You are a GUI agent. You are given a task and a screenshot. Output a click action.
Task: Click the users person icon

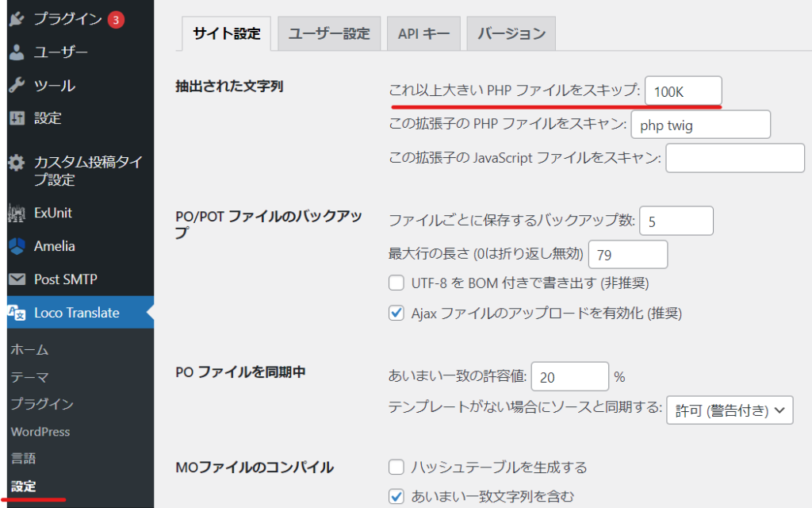(17, 52)
